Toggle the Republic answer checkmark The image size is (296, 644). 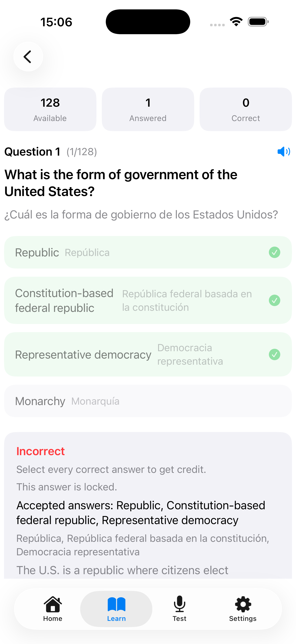click(x=274, y=252)
